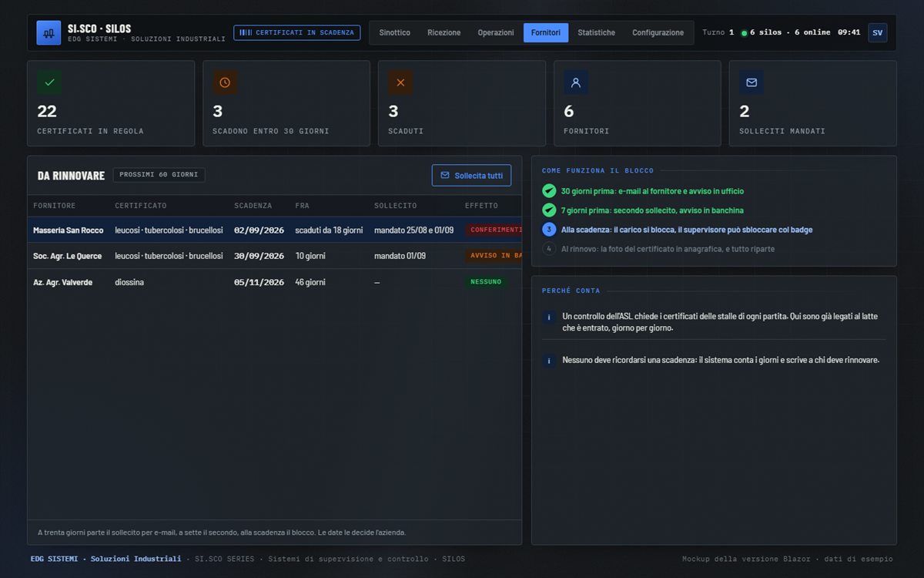
Task: Click the SI.SCO Silos logo icon
Action: point(49,33)
